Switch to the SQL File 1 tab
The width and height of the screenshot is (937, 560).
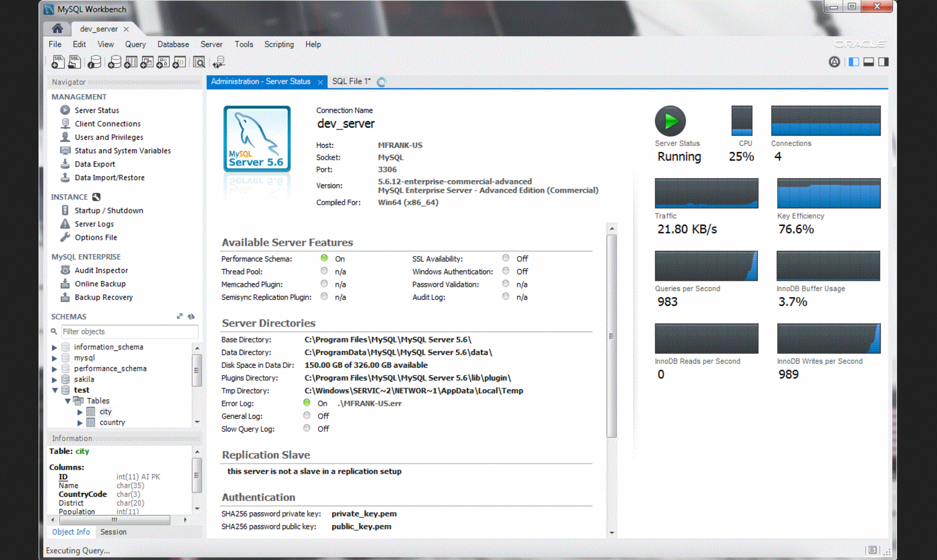(351, 81)
